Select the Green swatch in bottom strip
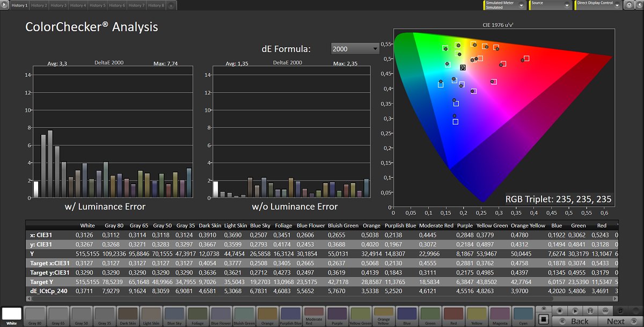Image resolution: width=644 pixels, height=327 pixels. coord(430,316)
